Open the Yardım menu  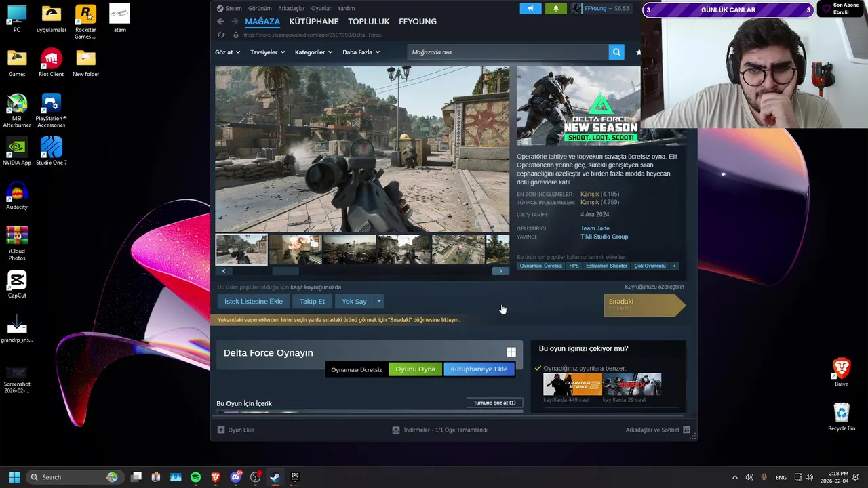click(x=347, y=9)
